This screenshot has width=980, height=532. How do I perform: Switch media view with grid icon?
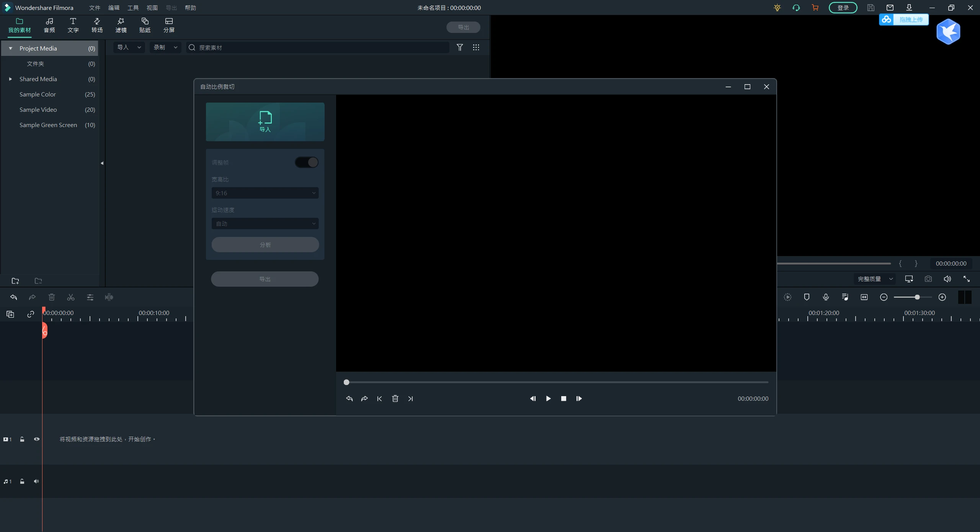coord(476,47)
